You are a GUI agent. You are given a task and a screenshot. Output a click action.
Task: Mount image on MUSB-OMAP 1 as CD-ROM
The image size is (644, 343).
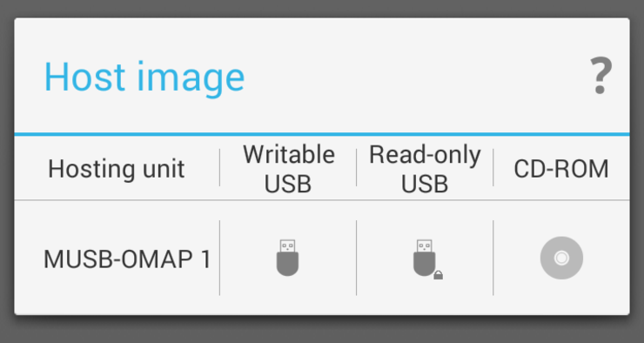click(561, 258)
